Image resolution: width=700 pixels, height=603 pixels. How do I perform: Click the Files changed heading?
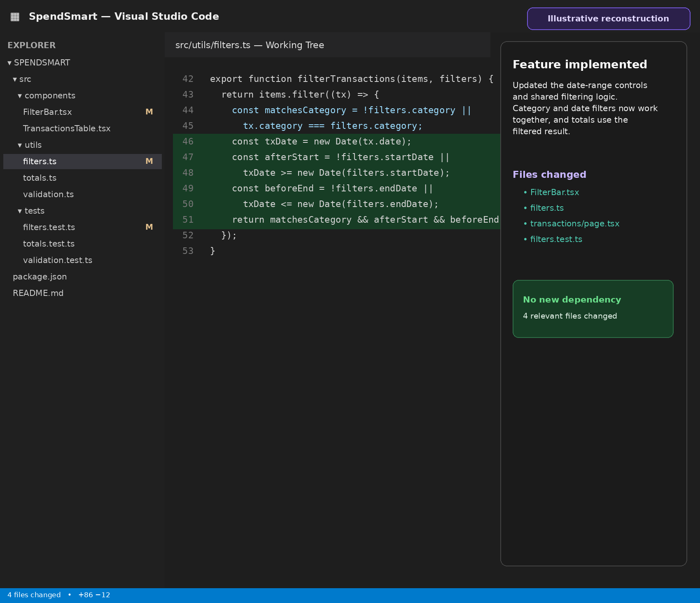(549, 175)
